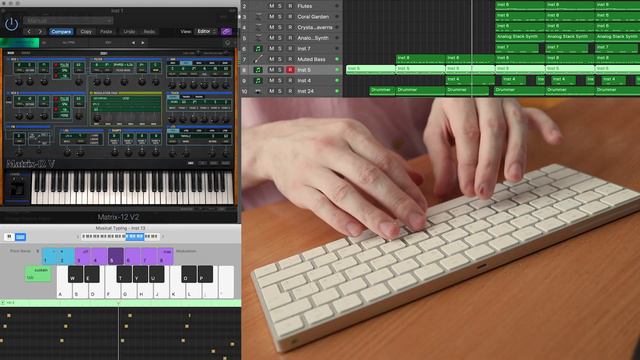Click octave key 5 in Musical Typing
640x360 pixels.
click(116, 256)
